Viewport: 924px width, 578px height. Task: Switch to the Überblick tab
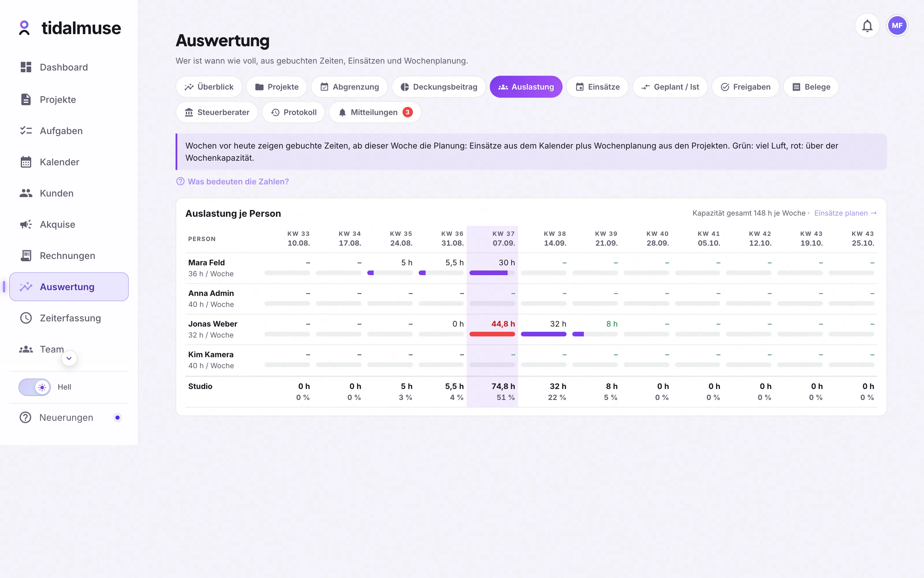209,87
